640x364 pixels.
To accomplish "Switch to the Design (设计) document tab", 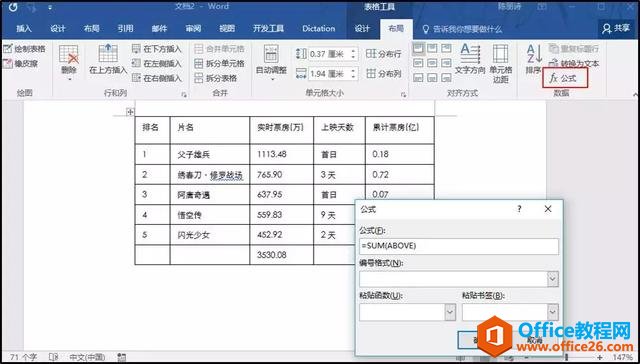I will click(x=58, y=29).
